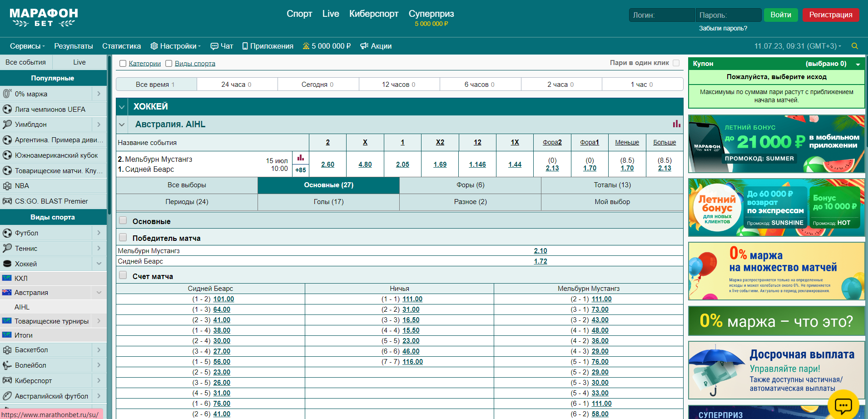Image resolution: width=868 pixels, height=419 pixels.
Task: Click the Marathonbet logo
Action: pos(44,18)
